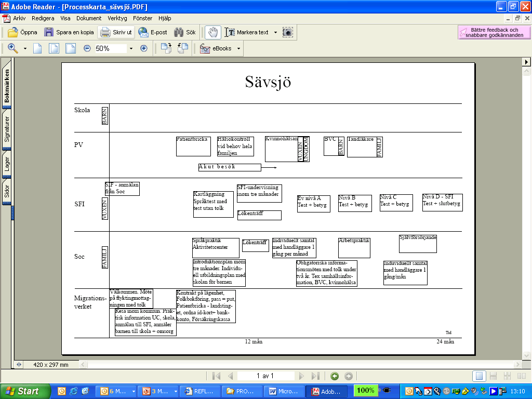Open the Lager side tab

(x=7, y=165)
